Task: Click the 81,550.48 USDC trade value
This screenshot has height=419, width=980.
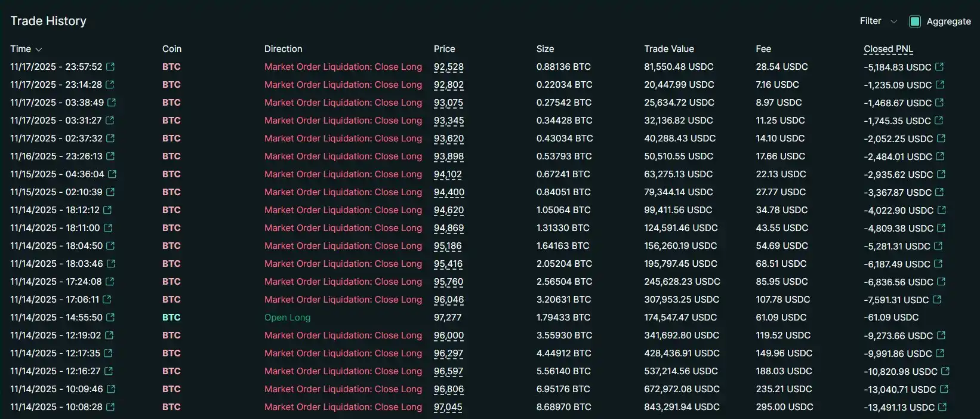Action: 679,67
